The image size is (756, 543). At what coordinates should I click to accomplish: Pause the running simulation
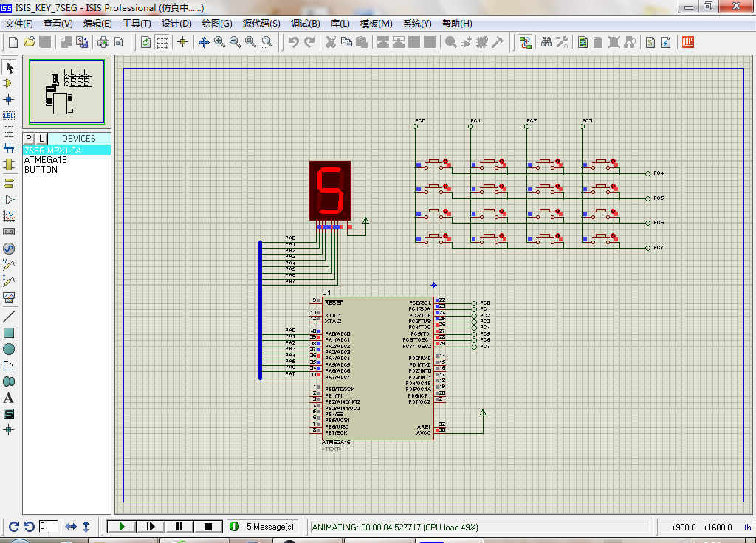click(179, 527)
